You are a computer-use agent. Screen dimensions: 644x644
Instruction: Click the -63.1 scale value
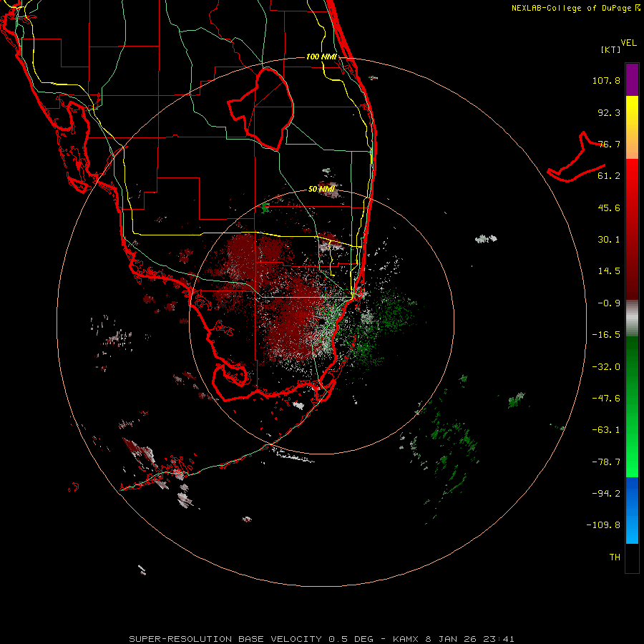(606, 430)
